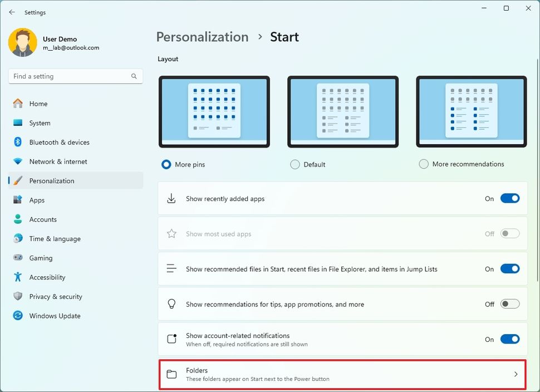Select the More recommendations layout option
Viewport: 540px width, 392px height.
424,164
